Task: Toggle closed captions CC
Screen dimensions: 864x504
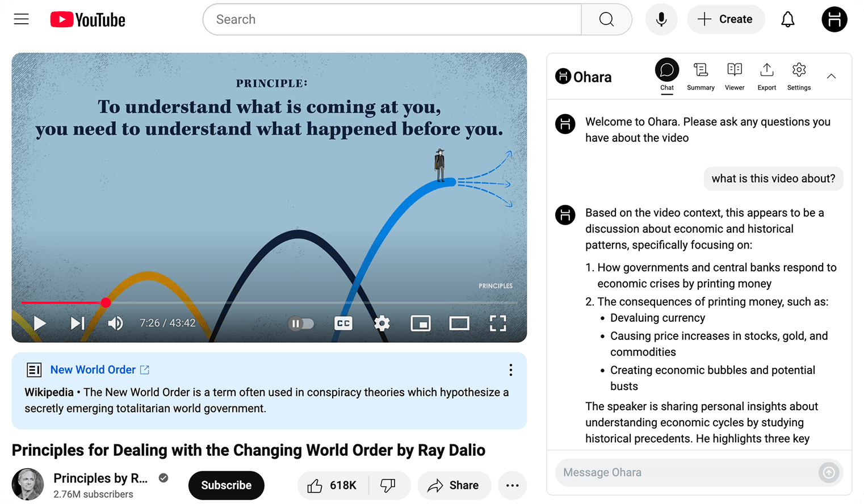Action: pyautogui.click(x=343, y=323)
